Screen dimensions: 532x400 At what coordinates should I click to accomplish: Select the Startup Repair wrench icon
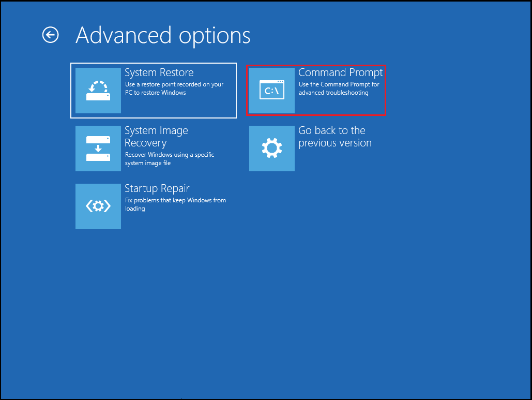coord(98,206)
